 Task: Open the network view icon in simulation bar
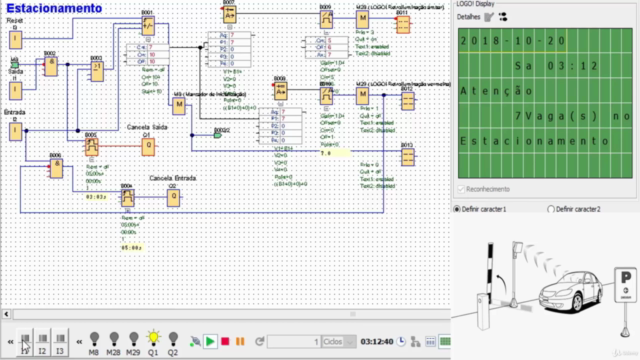416,342
